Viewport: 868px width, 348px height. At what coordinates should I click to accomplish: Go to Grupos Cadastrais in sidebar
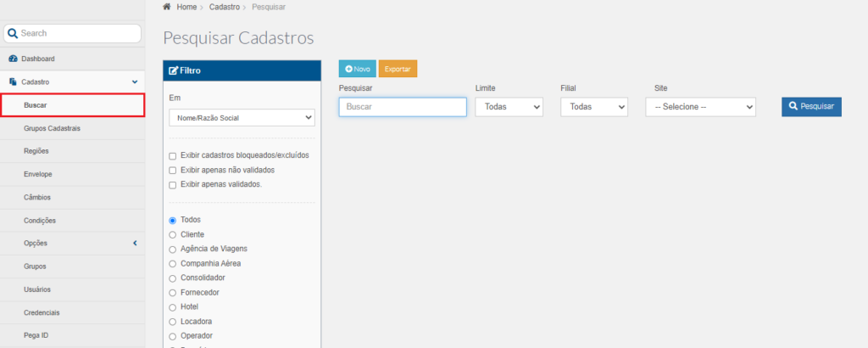tap(73, 128)
